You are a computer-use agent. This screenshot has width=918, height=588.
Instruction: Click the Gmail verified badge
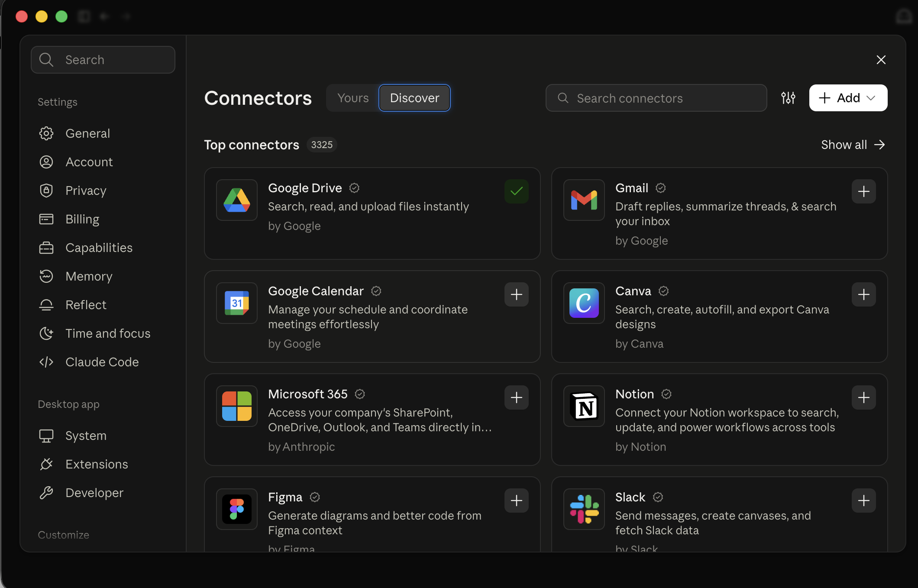[660, 188]
